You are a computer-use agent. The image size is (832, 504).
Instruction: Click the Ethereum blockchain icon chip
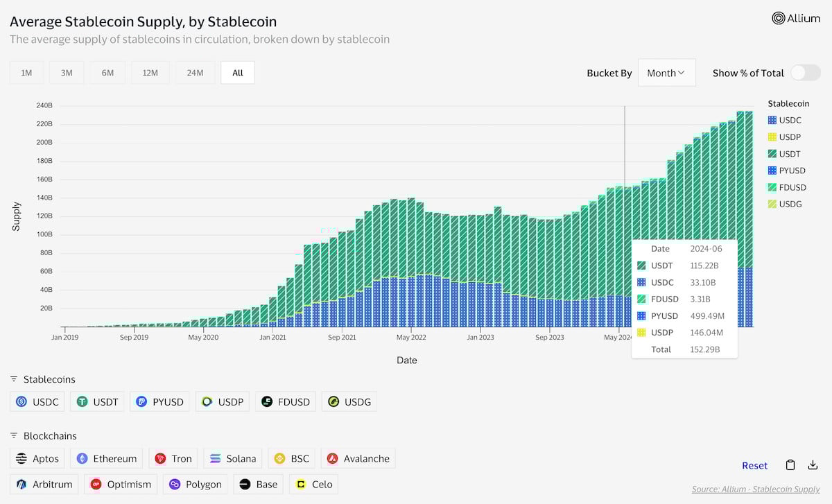click(107, 458)
